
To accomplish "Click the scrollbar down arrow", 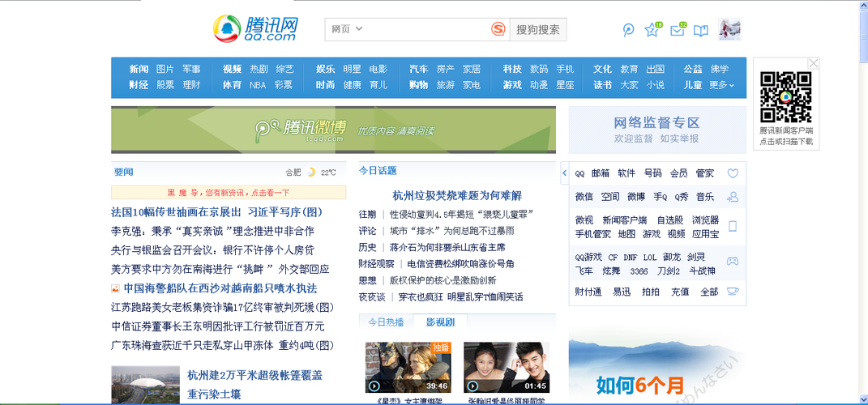I will pos(863,399).
